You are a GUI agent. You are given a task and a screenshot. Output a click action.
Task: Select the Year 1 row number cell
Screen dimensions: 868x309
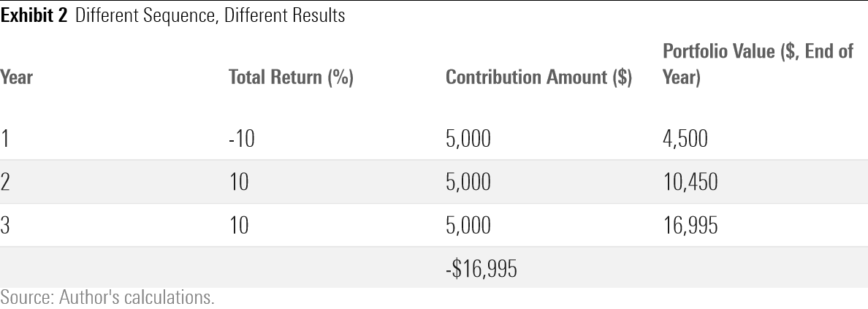click(x=5, y=140)
